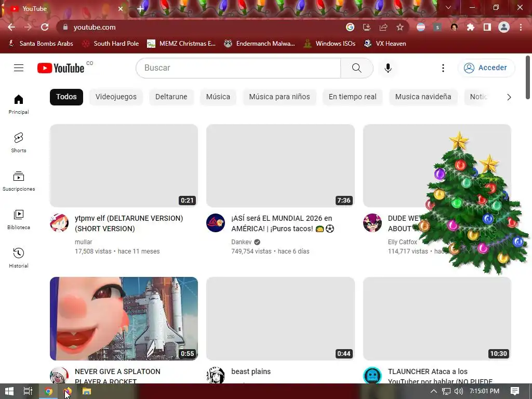The image size is (532, 399).
Task: Open VX Heaven bookmark
Action: coord(385,44)
